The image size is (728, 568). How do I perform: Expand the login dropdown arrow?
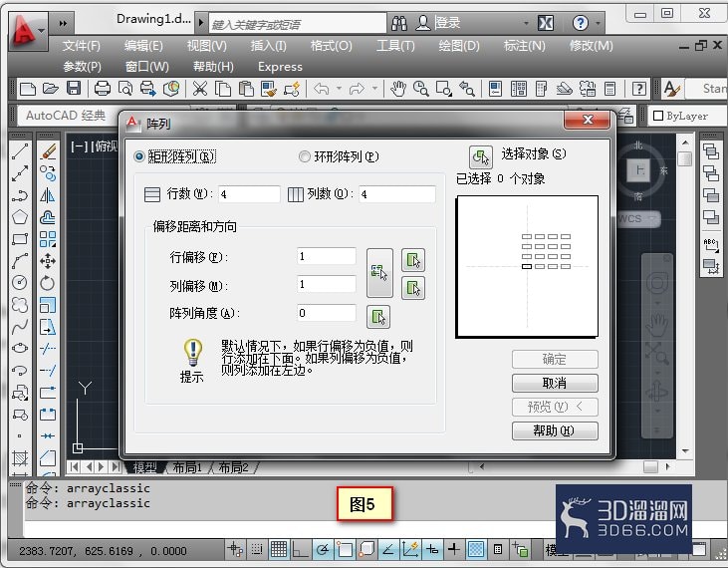[526, 23]
